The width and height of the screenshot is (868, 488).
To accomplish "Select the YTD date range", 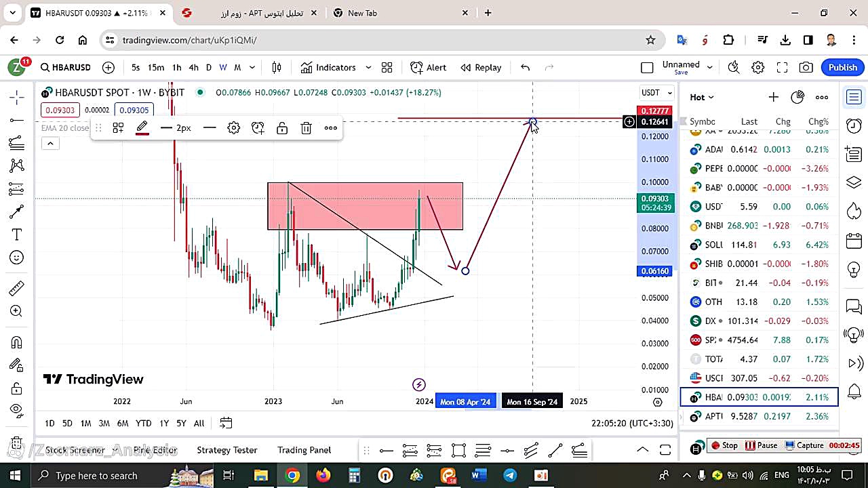I will tap(143, 423).
